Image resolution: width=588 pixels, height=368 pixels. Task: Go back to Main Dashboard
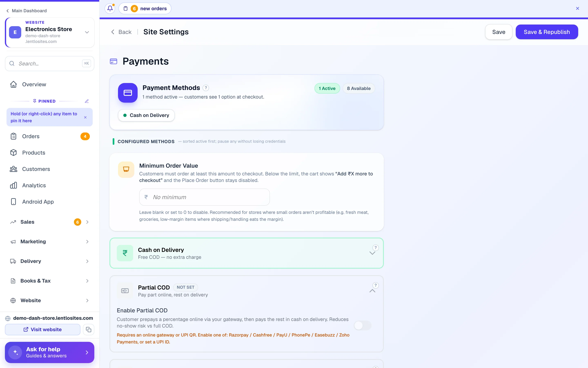[27, 11]
